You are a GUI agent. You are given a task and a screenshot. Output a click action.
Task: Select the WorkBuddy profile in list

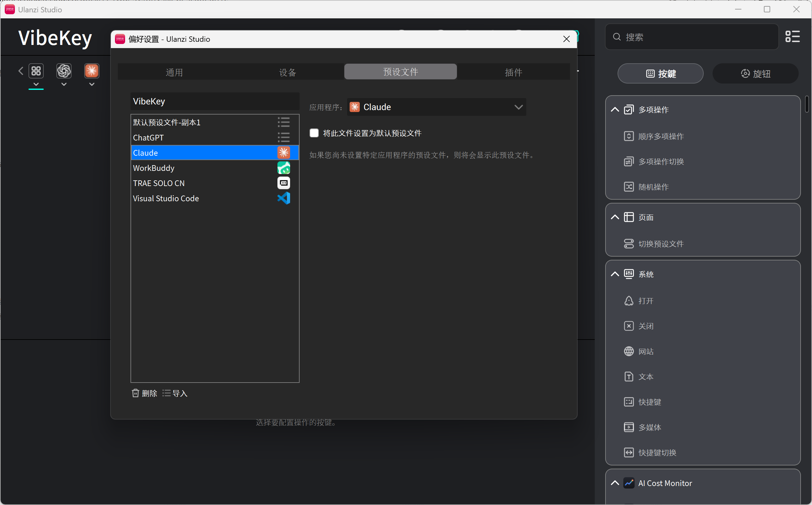(x=215, y=168)
